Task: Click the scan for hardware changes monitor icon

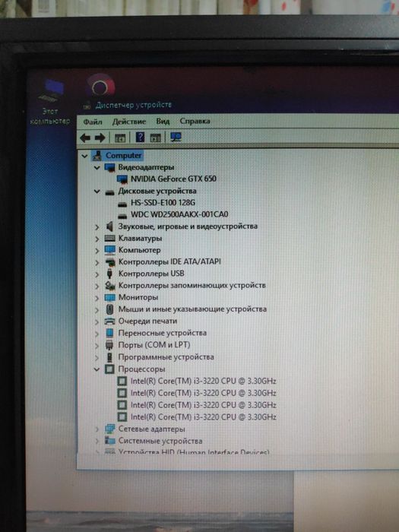Action: point(176,137)
